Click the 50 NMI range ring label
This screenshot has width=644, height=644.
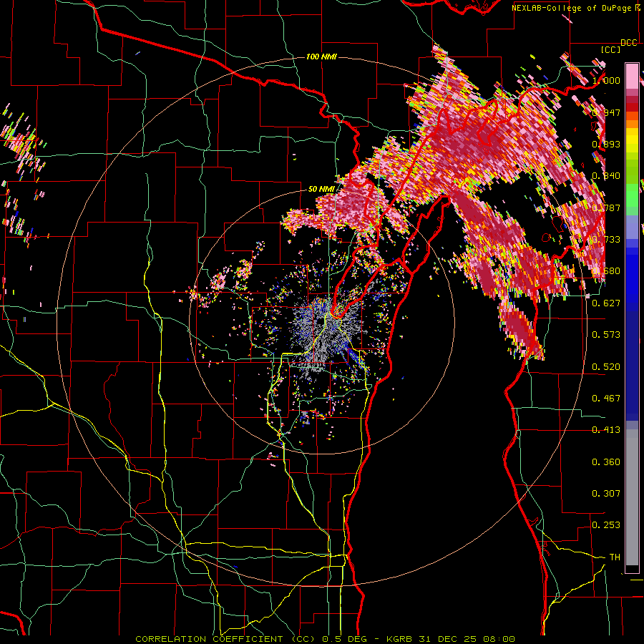[x=321, y=189]
